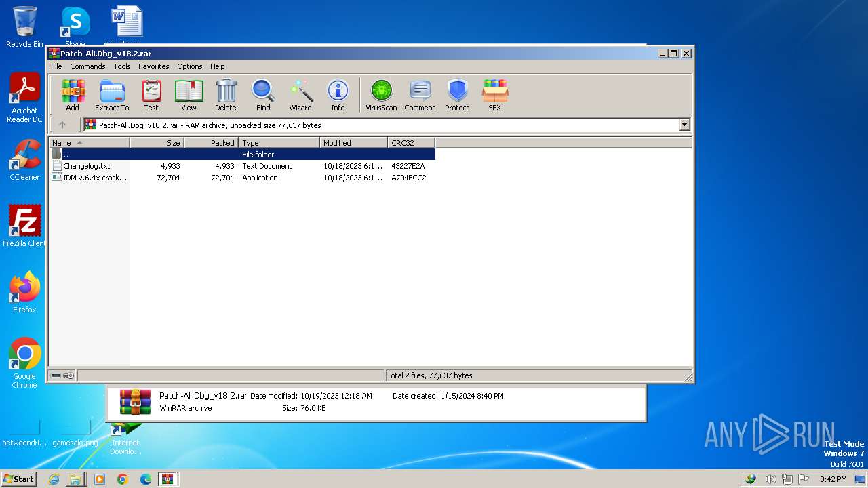Open the File menu
This screenshot has width=868, height=488.
(56, 66)
